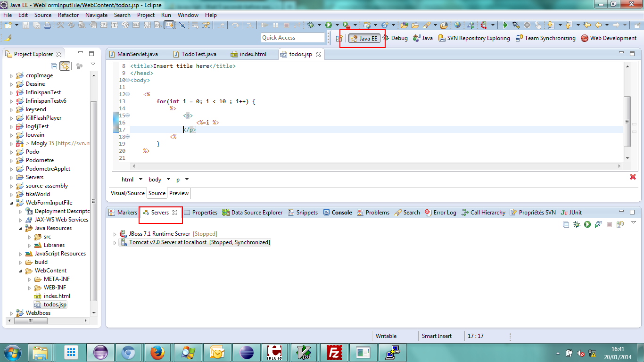The image size is (644, 362).
Task: Switch to the Web Development perspective
Action: tap(609, 38)
